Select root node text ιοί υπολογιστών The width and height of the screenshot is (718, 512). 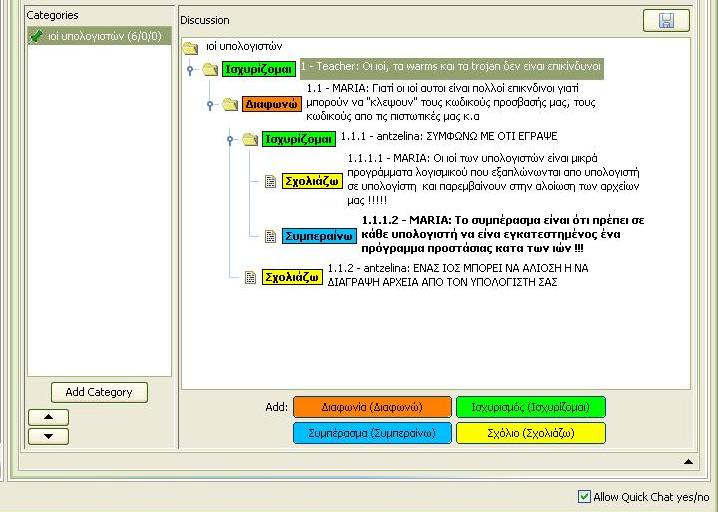coord(244,46)
